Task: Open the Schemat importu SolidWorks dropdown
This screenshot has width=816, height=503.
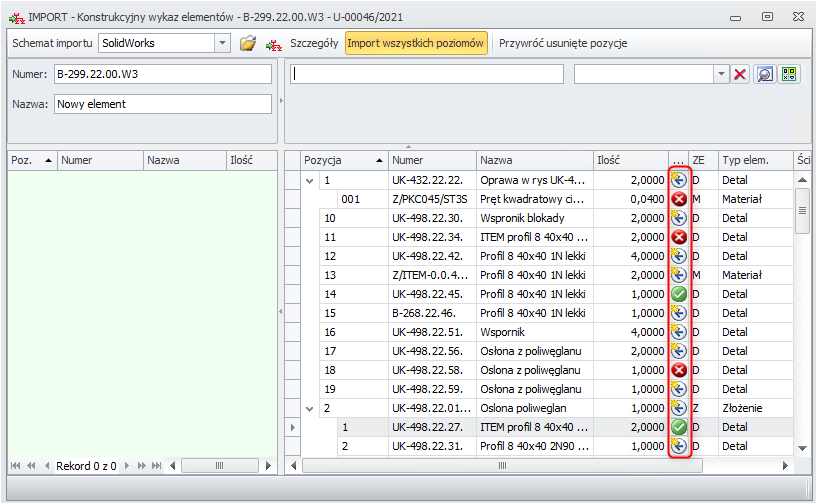Action: click(222, 44)
